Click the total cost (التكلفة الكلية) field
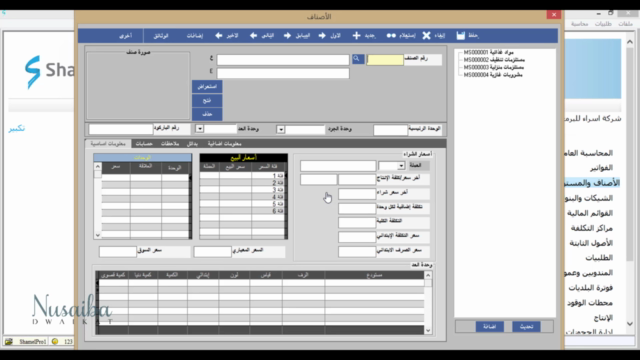 coord(357,222)
